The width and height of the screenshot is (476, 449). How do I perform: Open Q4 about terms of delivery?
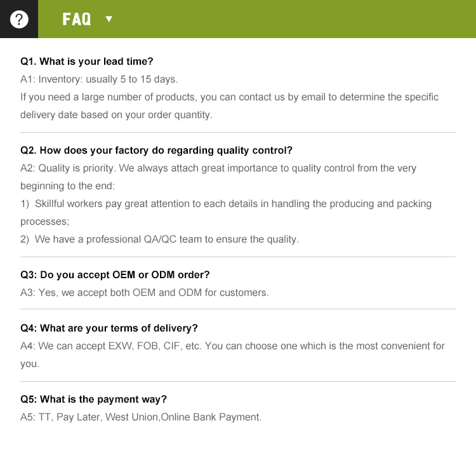109,328
